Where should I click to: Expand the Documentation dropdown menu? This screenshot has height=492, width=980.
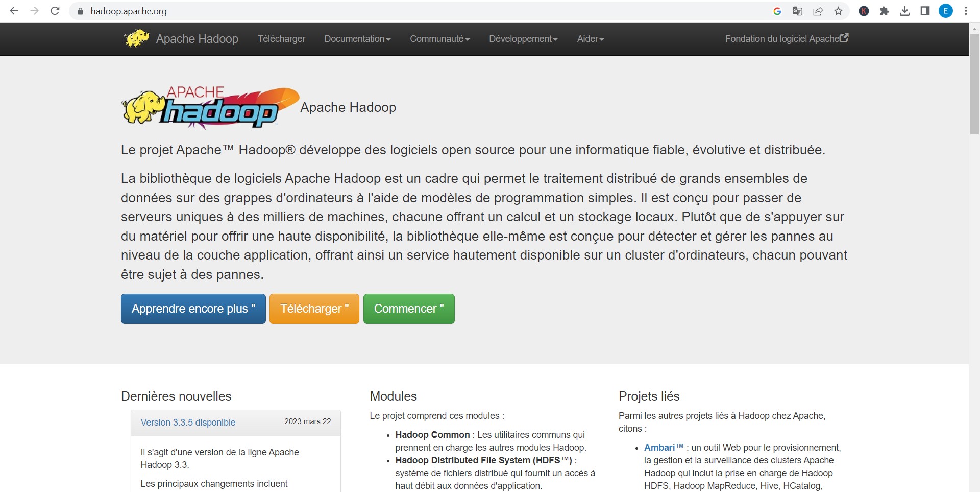pos(357,39)
